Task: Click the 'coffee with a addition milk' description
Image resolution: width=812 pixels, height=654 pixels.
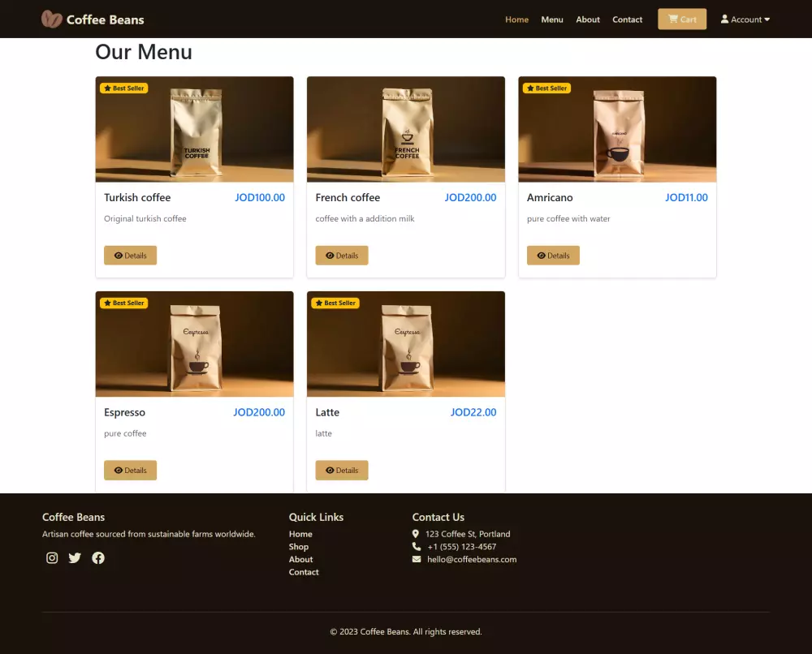Action: [x=365, y=218]
